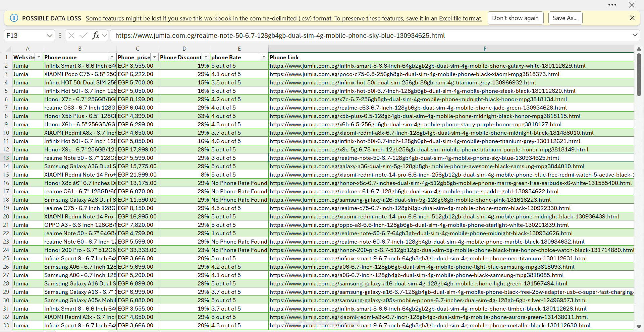
Task: Click the Phone Link header cell
Action: pyautogui.click(x=451, y=57)
